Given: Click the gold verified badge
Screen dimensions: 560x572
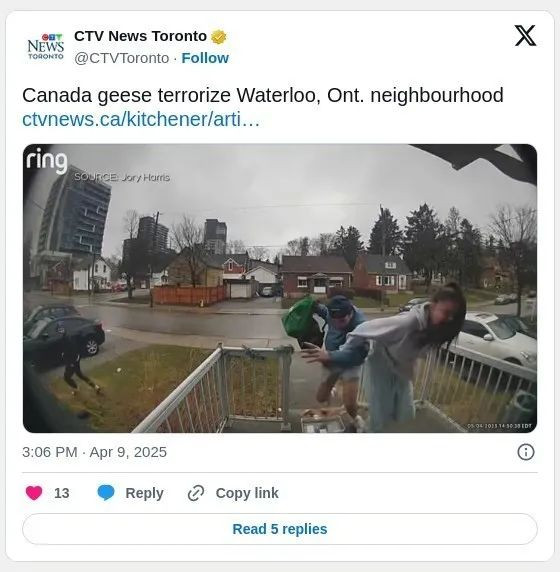Looking at the screenshot, I should tap(219, 36).
